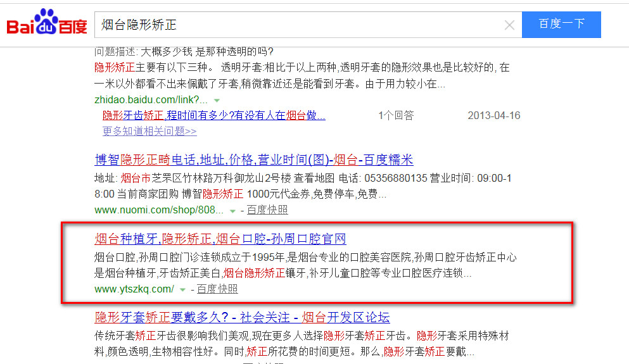Open the 隐形牙套矫正要戴多久 forum result
Image resolution: width=629 pixels, height=364 pixels.
click(242, 317)
